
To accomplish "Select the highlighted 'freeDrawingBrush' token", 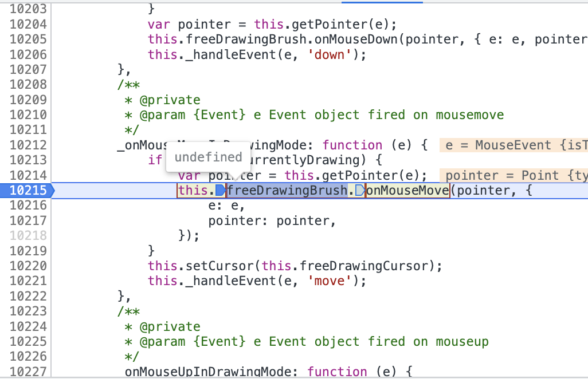I will point(285,190).
